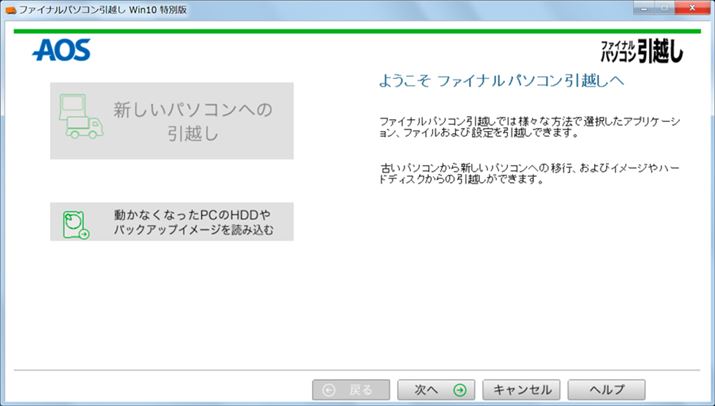Cancel the wizard with キャンセル
715x406 pixels.
[521, 390]
